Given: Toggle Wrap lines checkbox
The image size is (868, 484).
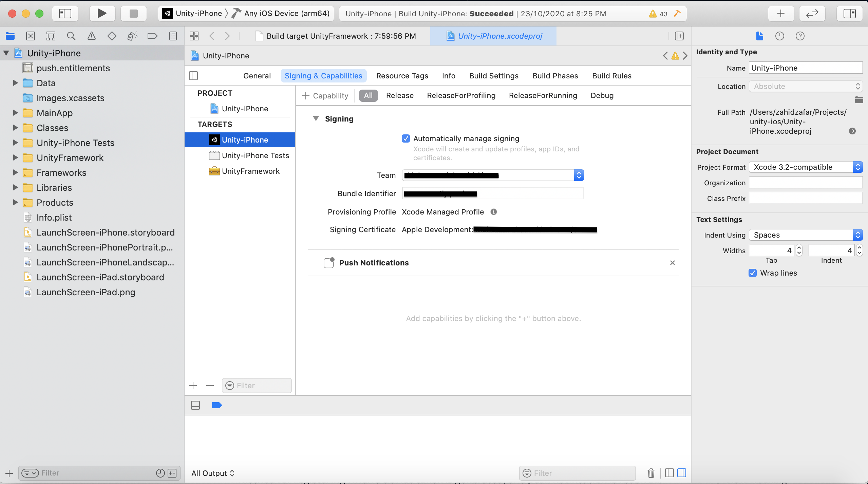Looking at the screenshot, I should 753,273.
